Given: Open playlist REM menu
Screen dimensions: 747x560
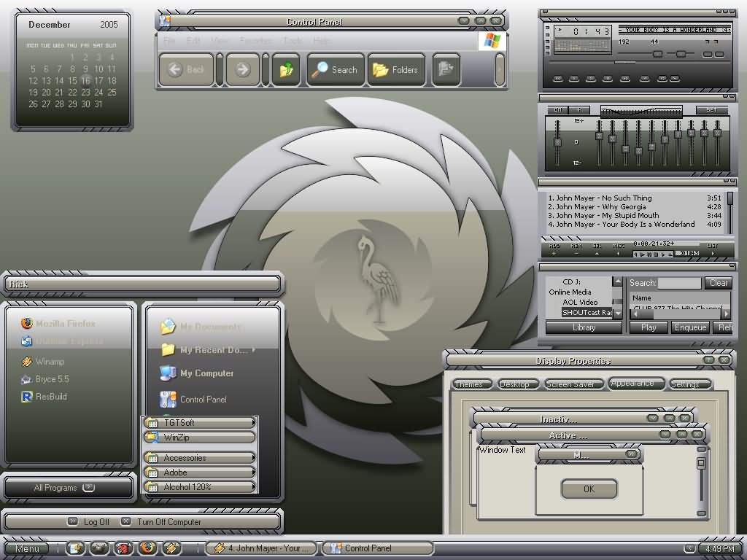Looking at the screenshot, I should click(x=576, y=249).
